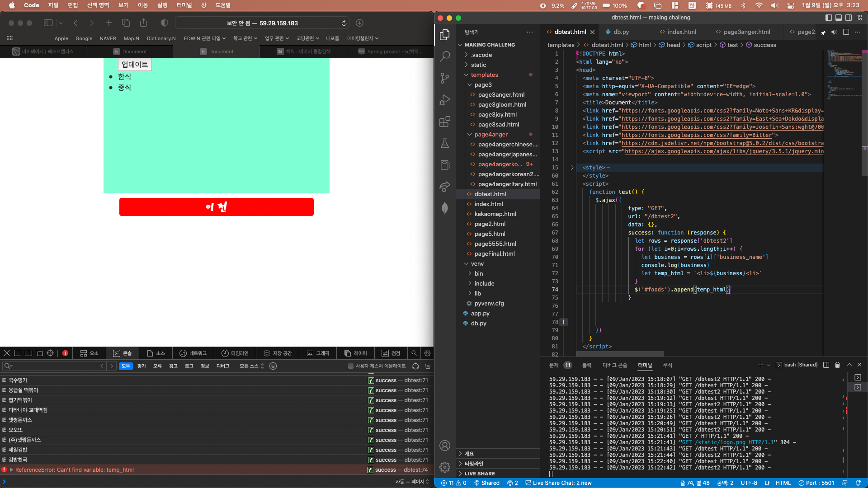The width and height of the screenshot is (868, 488).
Task: Open the 터미널 menu in the macOS menu bar
Action: click(184, 5)
